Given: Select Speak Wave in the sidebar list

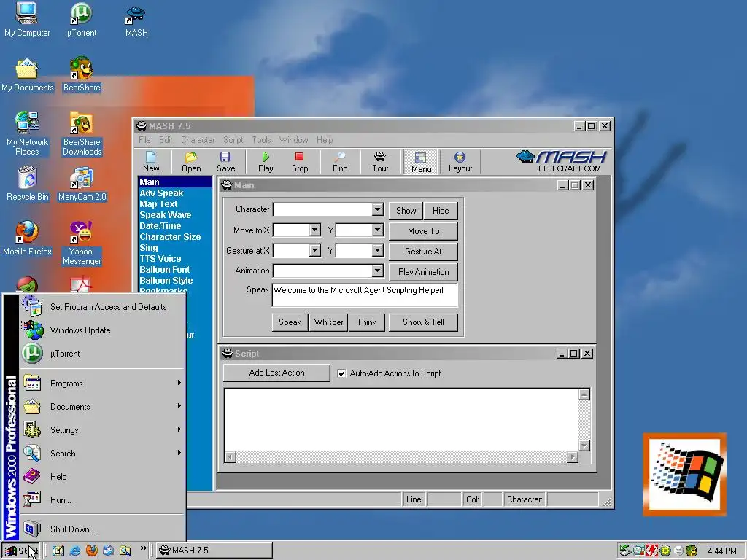Looking at the screenshot, I should click(x=166, y=215).
